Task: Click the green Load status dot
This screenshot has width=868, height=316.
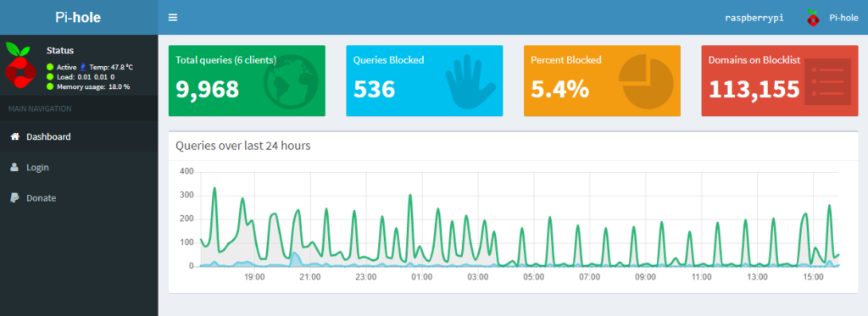Action: [50, 76]
